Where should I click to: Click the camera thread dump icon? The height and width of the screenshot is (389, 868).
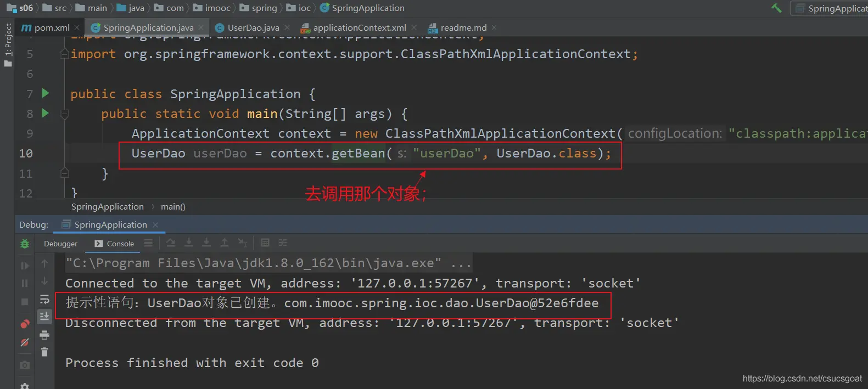pos(25,365)
